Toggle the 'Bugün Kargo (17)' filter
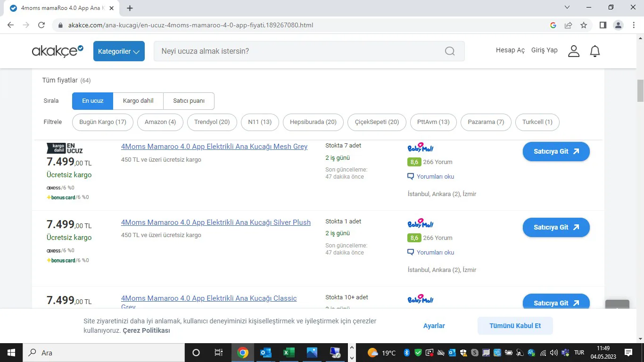This screenshot has width=644, height=362. 103,122
